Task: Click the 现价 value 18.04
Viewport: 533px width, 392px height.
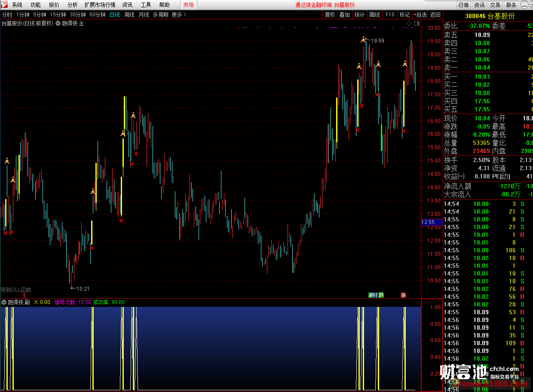Action: coord(482,118)
